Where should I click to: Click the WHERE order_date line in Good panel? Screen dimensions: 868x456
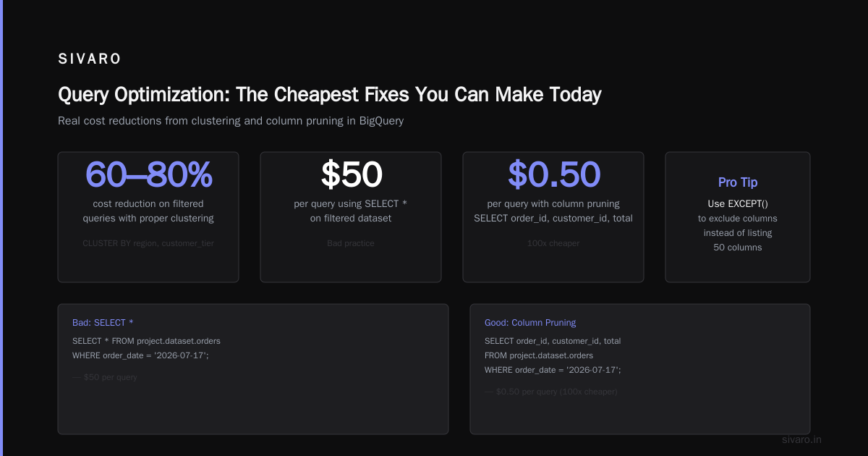tap(553, 370)
